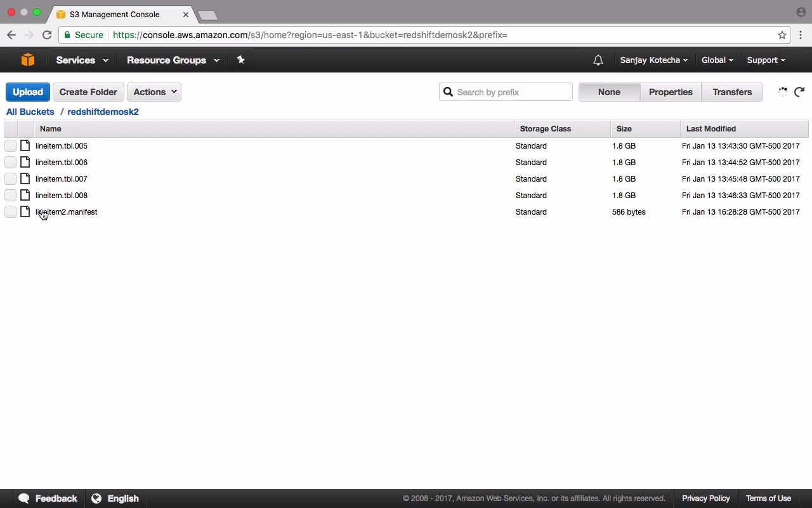The width and height of the screenshot is (812, 508).
Task: Click file icon for lineitem.tbl.005
Action: tap(25, 145)
